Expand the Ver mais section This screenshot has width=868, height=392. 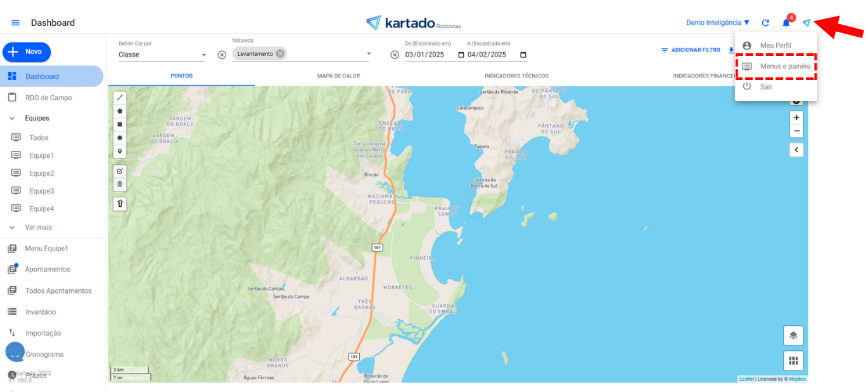[x=12, y=227]
